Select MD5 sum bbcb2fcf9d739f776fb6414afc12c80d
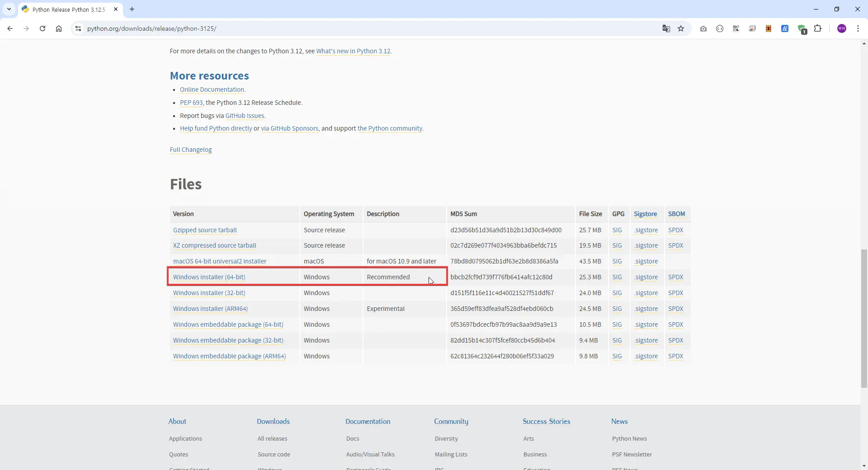This screenshot has width=868, height=470. (501, 277)
